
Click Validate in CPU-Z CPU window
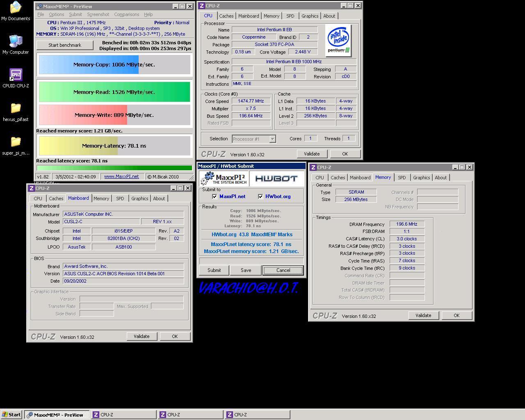pyautogui.click(x=311, y=154)
